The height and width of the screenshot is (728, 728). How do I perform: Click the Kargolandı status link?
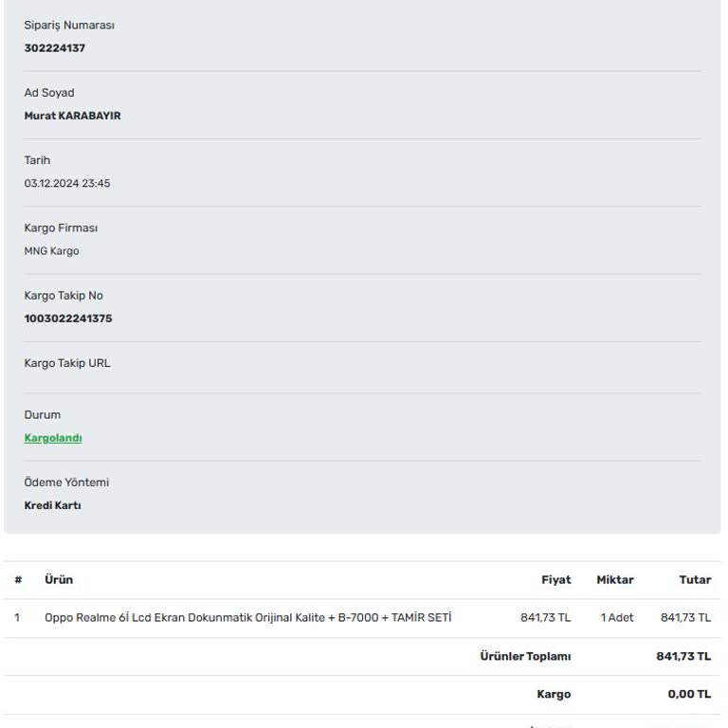[x=53, y=438]
